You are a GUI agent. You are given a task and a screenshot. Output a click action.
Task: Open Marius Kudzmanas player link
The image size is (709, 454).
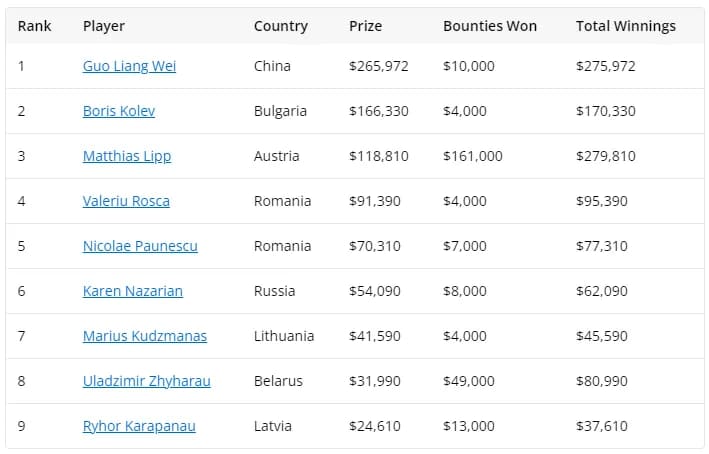pos(145,336)
